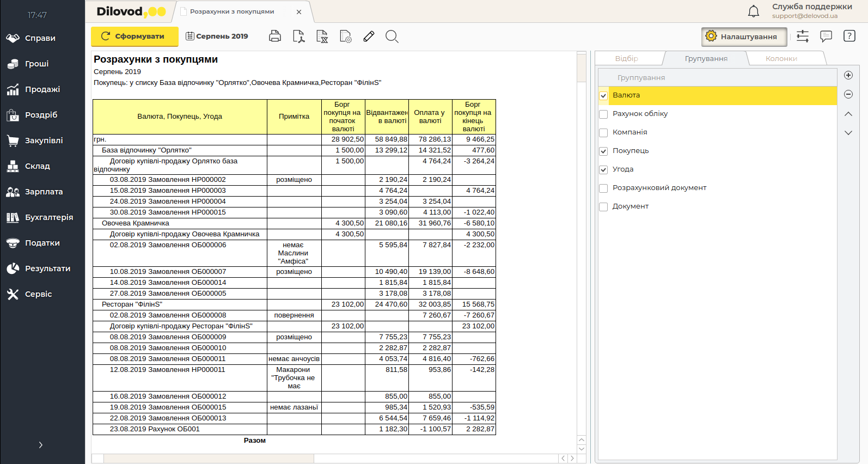Open the magnifier search icon
The height and width of the screenshot is (464, 868).
392,36
